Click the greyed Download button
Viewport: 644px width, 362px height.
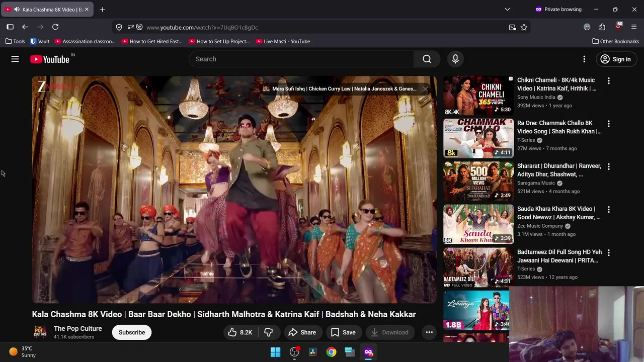tap(389, 332)
